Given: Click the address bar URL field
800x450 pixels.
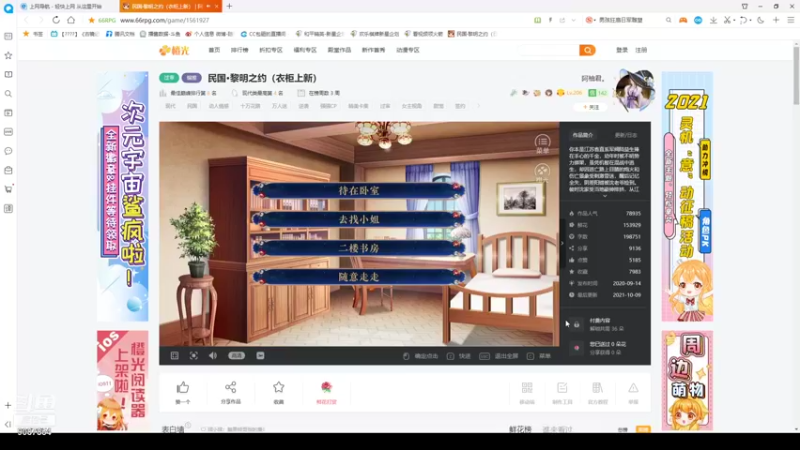Looking at the screenshot, I should click(306, 20).
